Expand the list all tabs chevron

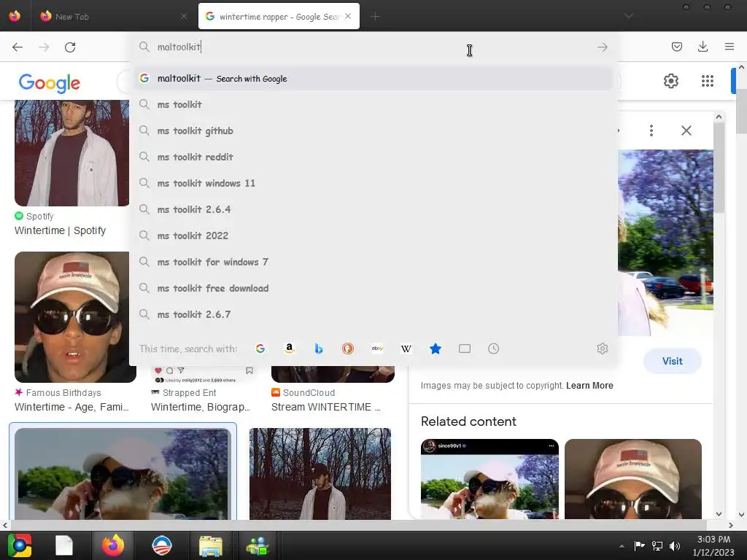click(629, 16)
